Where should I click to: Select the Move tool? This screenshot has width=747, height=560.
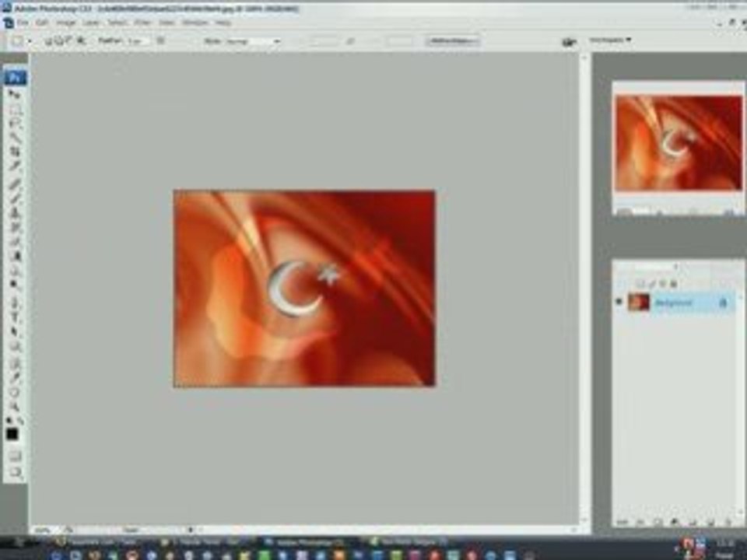pos(16,94)
